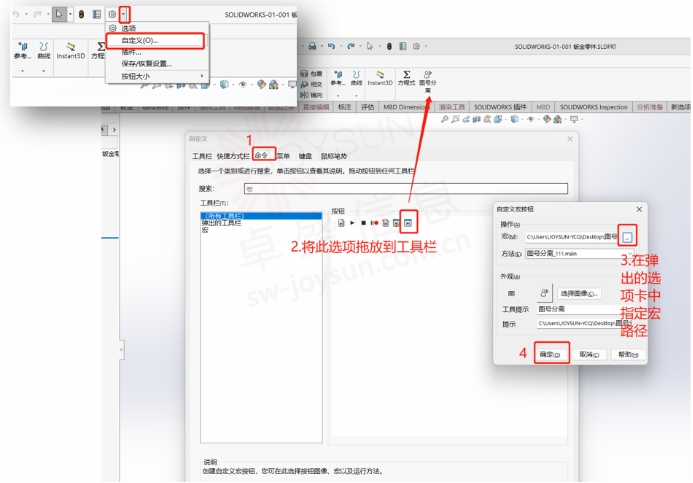Image resolution: width=693 pixels, height=483 pixels.
Task: Click the traffic-light Rebuild icon in inset toolbar
Action: (81, 15)
